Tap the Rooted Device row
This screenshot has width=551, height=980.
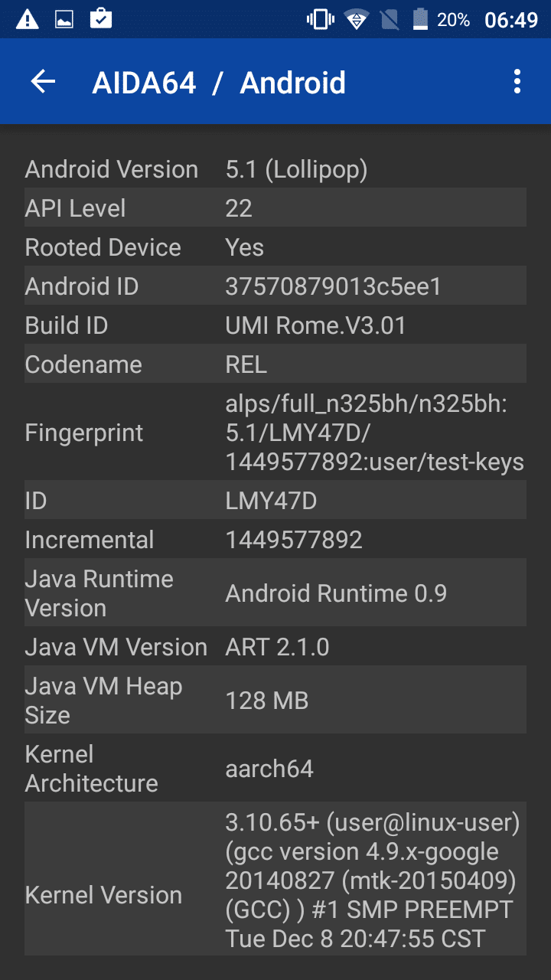pyautogui.click(x=275, y=247)
